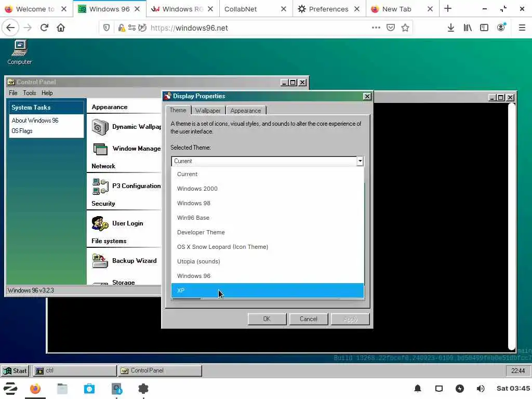Open the Windows 96 Start button
The width and height of the screenshot is (532, 399).
click(x=15, y=371)
